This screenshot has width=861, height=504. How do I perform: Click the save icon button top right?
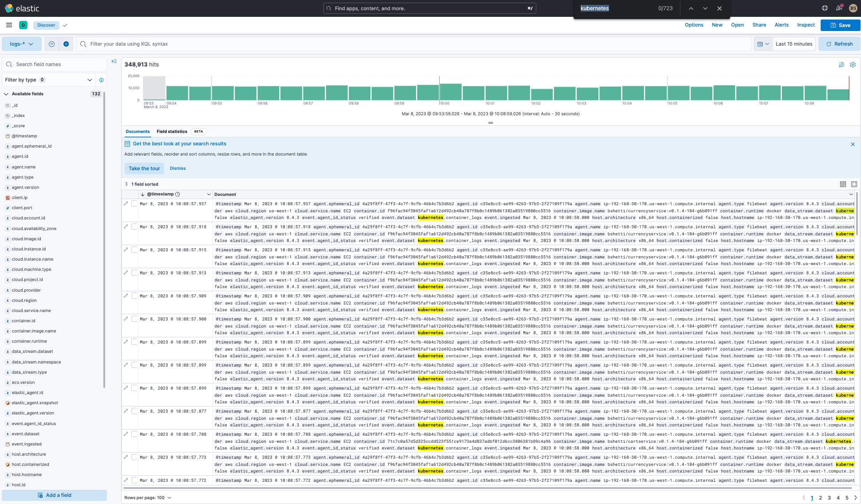click(841, 25)
